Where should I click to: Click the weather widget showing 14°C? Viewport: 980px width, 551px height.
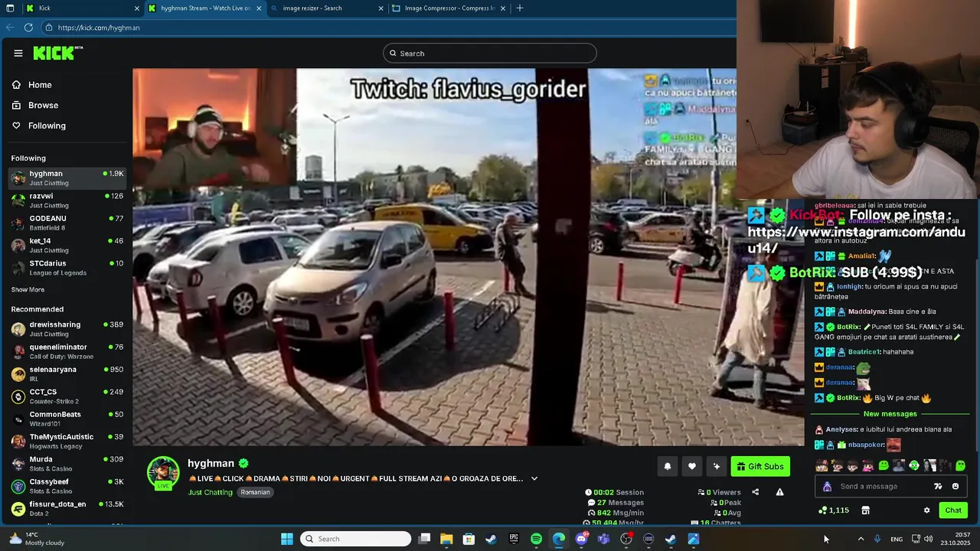38,539
